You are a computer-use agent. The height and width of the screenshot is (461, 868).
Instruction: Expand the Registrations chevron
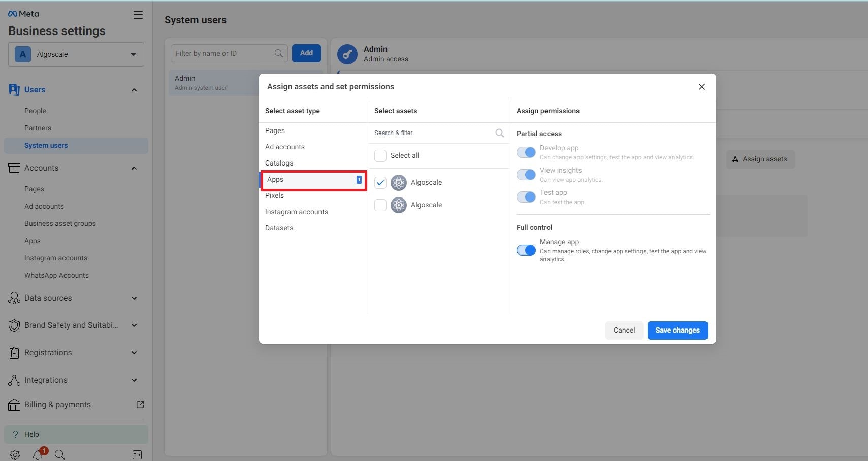click(134, 353)
